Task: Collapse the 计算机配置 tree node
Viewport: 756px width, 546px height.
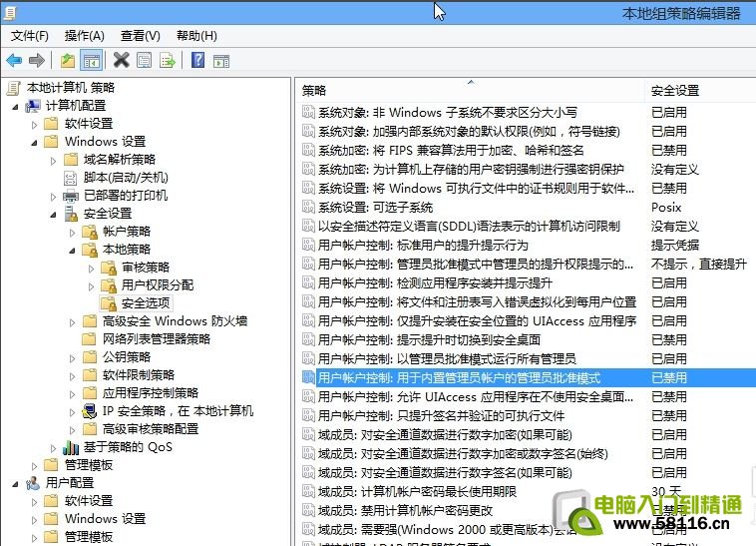Action: (x=16, y=106)
